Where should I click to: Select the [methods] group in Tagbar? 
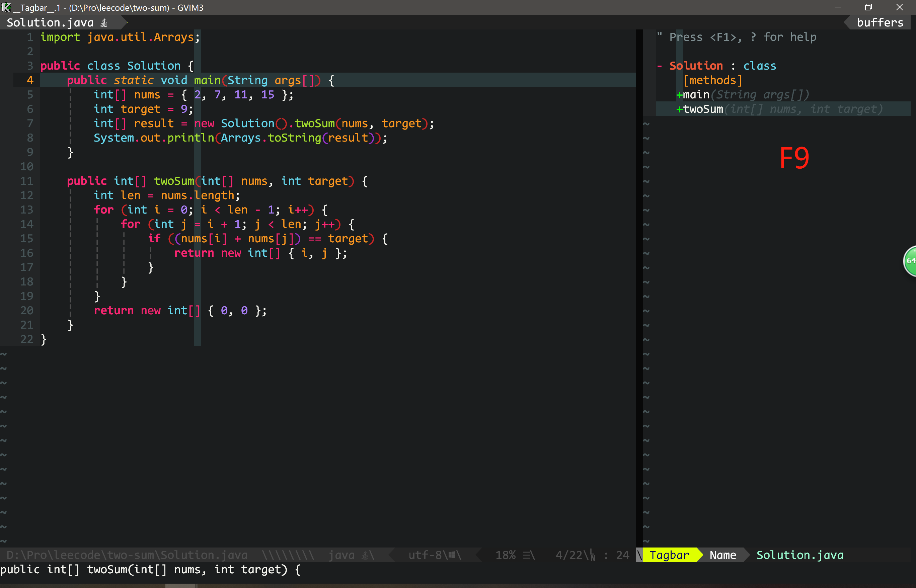tap(713, 80)
